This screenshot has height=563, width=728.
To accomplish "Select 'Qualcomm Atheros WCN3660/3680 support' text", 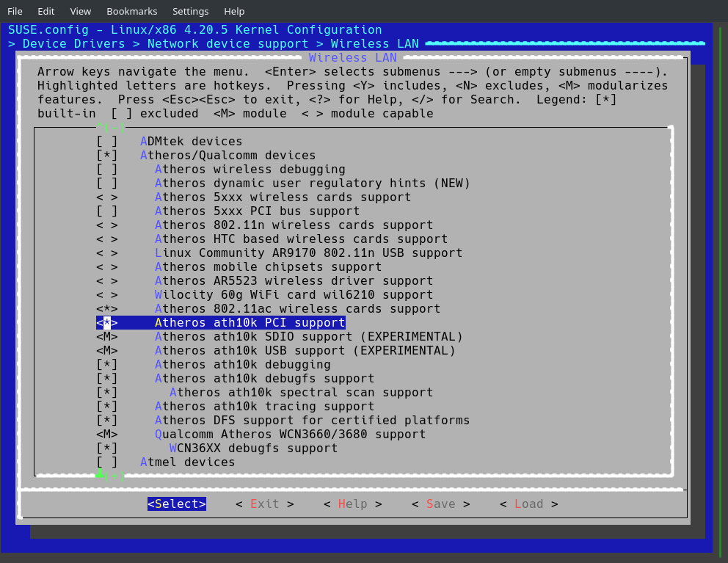I will click(x=290, y=434).
